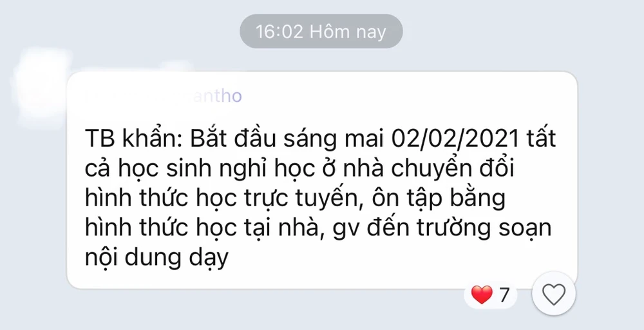Tap the heart outline react button
This screenshot has width=644, height=330.
(554, 295)
